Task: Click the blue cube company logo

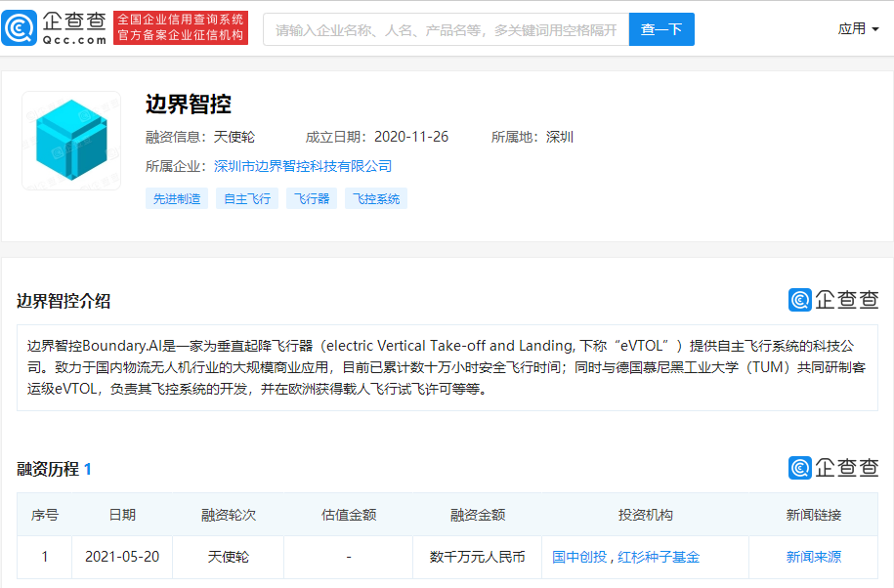Action: click(x=71, y=140)
